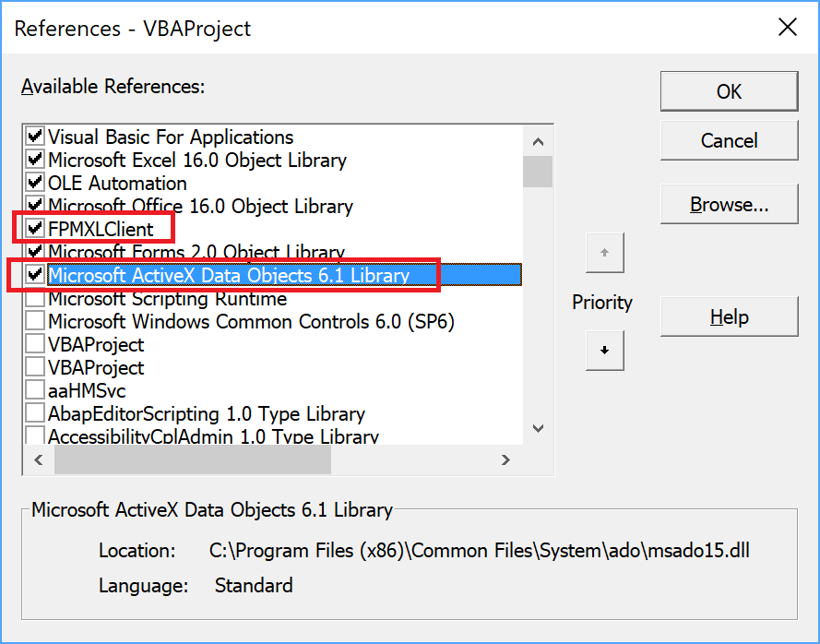Click the Priority up arrow
Image resolution: width=820 pixels, height=644 pixels.
tap(605, 253)
